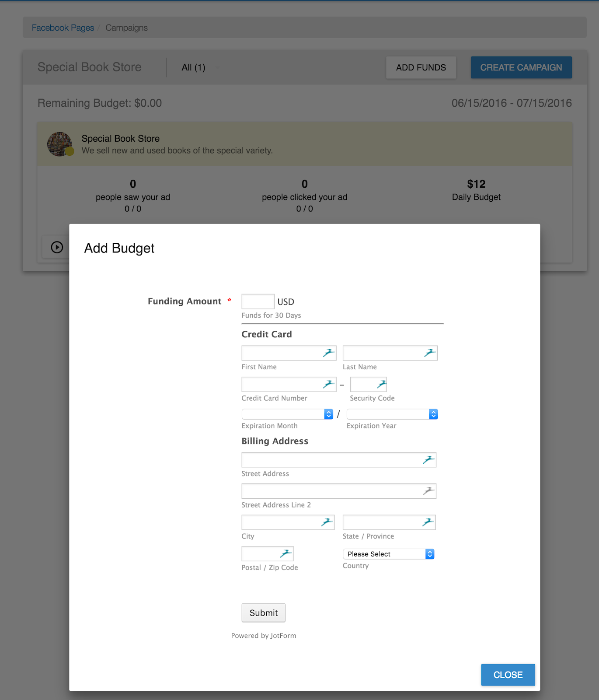Focus the Credit Card Number field

289,384
